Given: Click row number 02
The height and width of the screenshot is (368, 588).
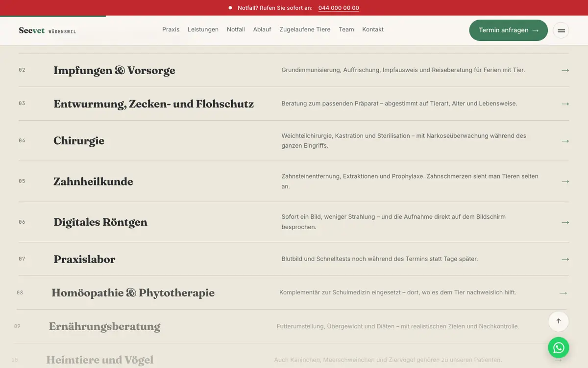Looking at the screenshot, I should (x=22, y=70).
